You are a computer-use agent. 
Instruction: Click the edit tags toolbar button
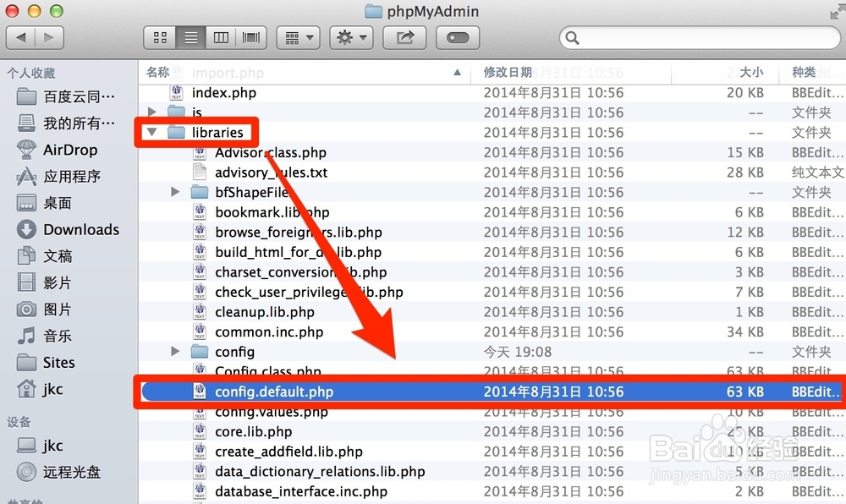coord(458,38)
